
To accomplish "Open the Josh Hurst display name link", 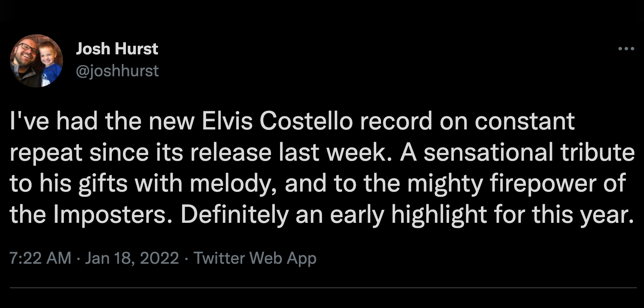I will [x=117, y=49].
